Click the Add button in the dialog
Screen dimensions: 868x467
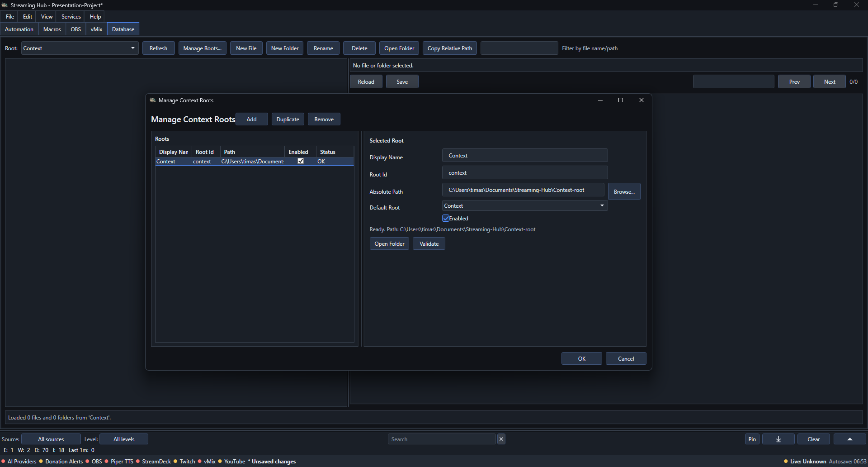[x=252, y=119]
